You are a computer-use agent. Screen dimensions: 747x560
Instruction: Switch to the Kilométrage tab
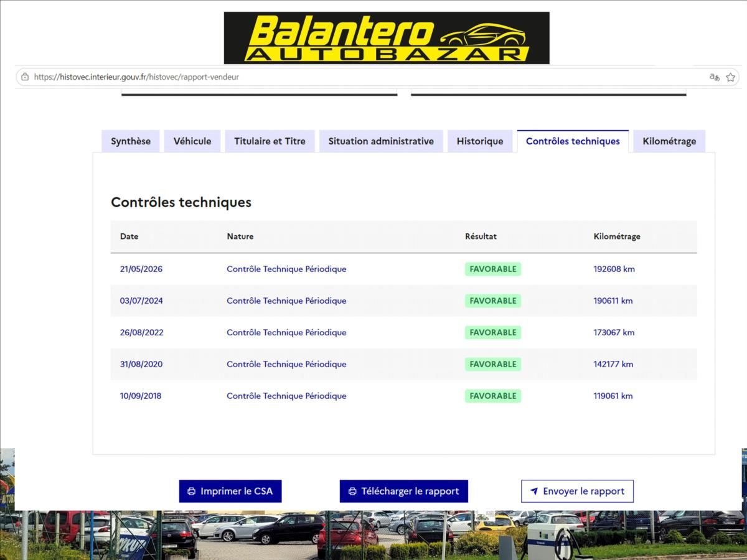[x=669, y=141]
